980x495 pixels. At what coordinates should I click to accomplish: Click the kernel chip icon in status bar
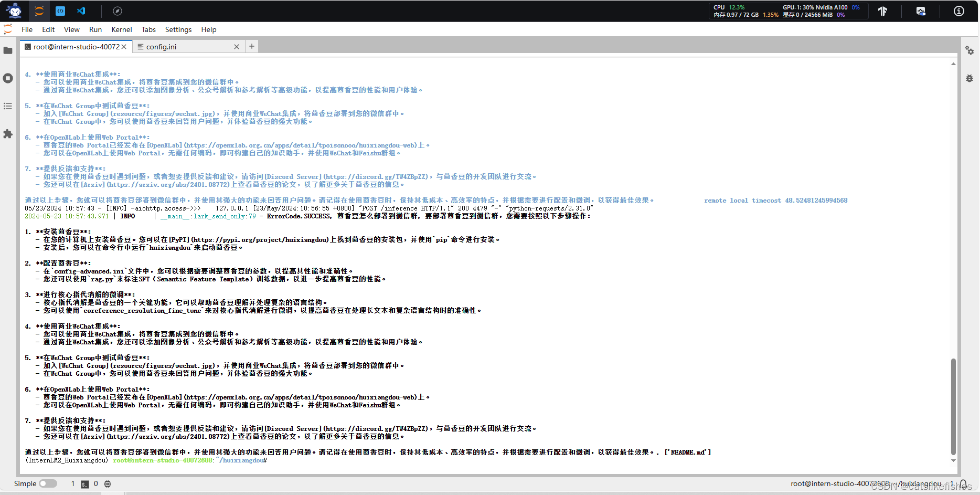point(108,484)
